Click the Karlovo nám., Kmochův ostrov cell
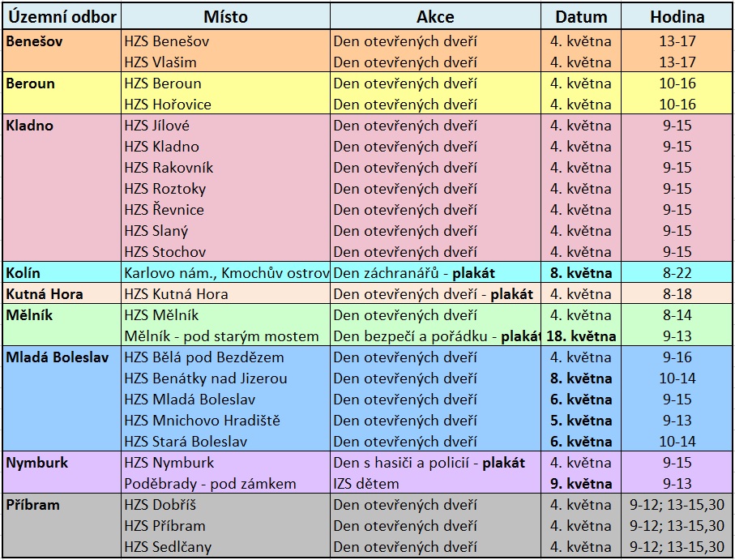This screenshot has height=560, width=735. tap(226, 272)
